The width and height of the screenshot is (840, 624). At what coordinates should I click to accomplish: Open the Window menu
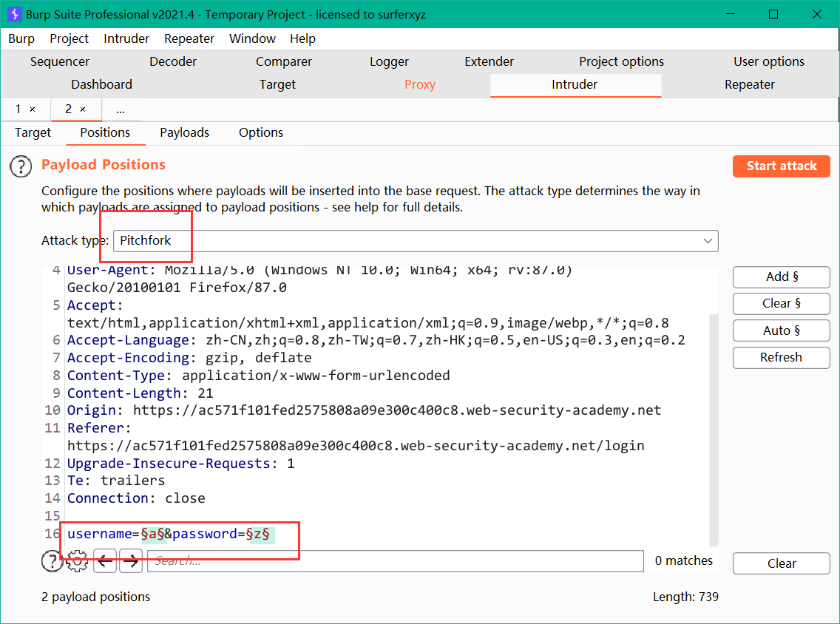tap(252, 38)
